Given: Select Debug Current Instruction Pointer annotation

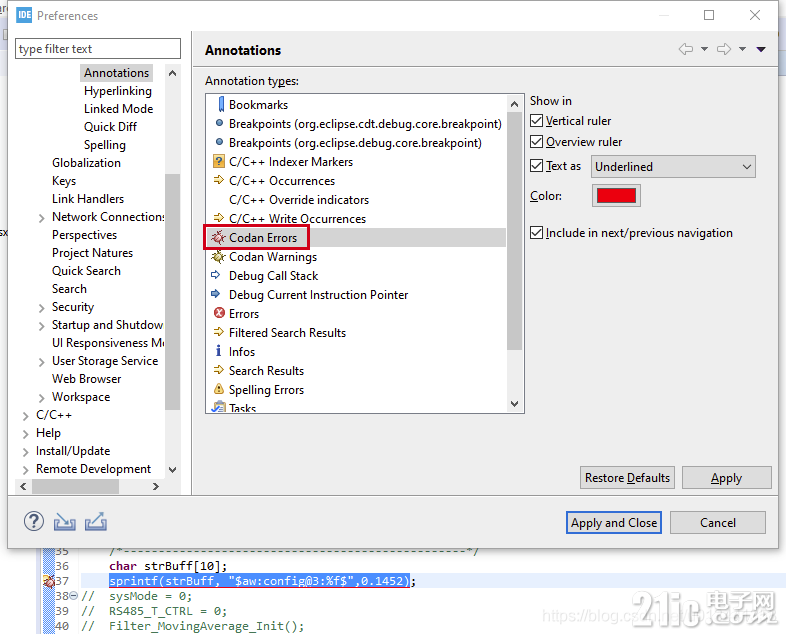Looking at the screenshot, I should (356, 295).
